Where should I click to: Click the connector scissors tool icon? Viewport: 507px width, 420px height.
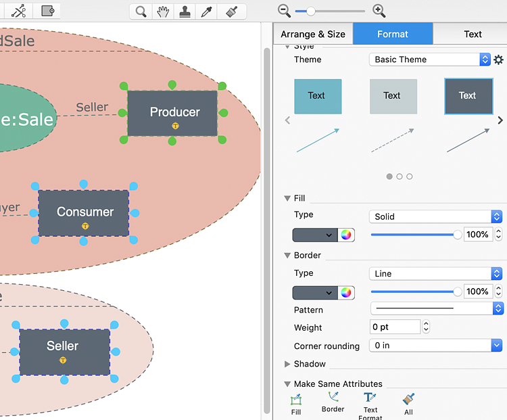click(x=18, y=11)
